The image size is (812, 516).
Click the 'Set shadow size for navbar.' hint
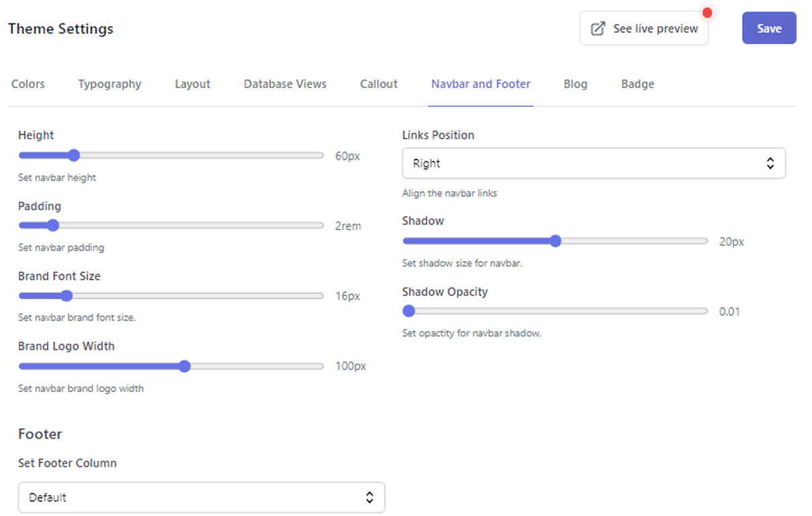462,263
